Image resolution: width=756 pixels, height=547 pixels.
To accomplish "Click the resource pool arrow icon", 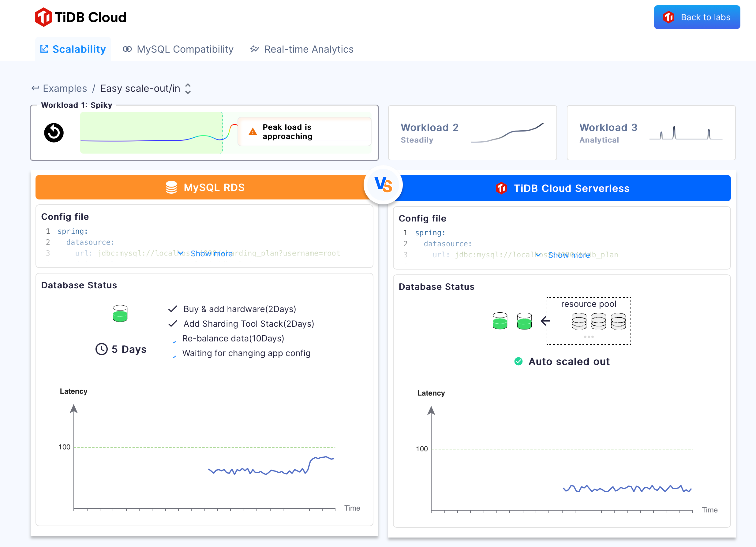I will pyautogui.click(x=545, y=321).
